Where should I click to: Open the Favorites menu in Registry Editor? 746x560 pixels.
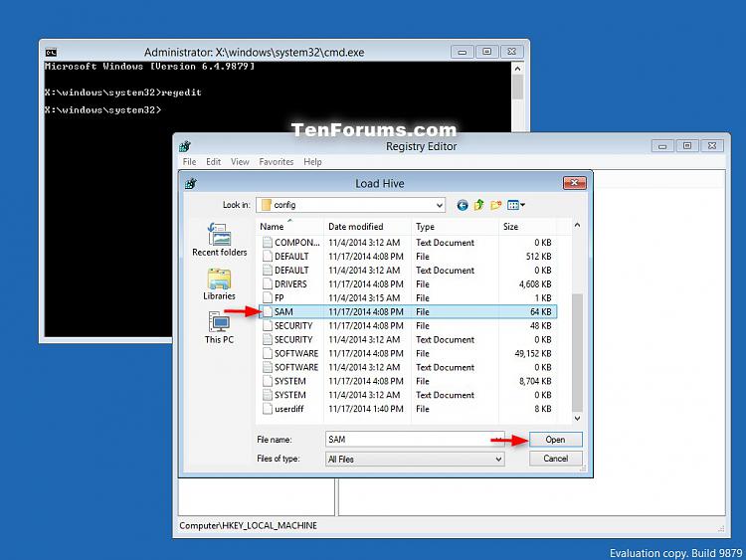pyautogui.click(x=276, y=162)
